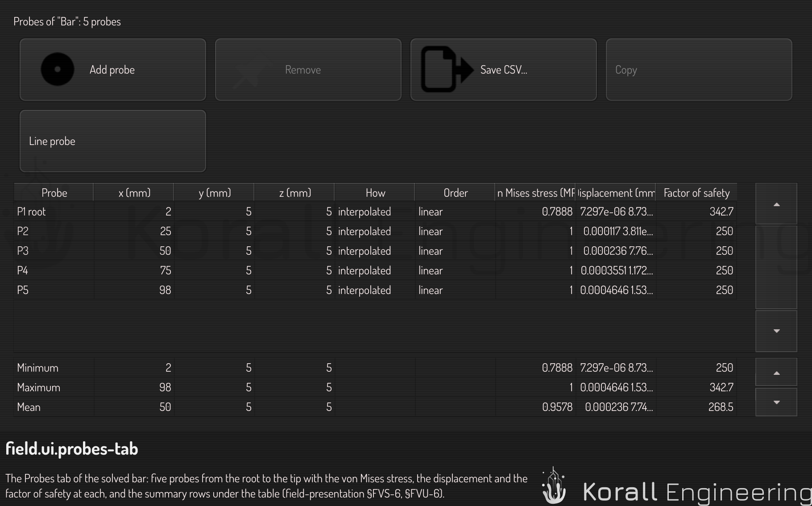Click the Korall Engineering logo icon
This screenshot has width=812, height=506.
(x=554, y=485)
